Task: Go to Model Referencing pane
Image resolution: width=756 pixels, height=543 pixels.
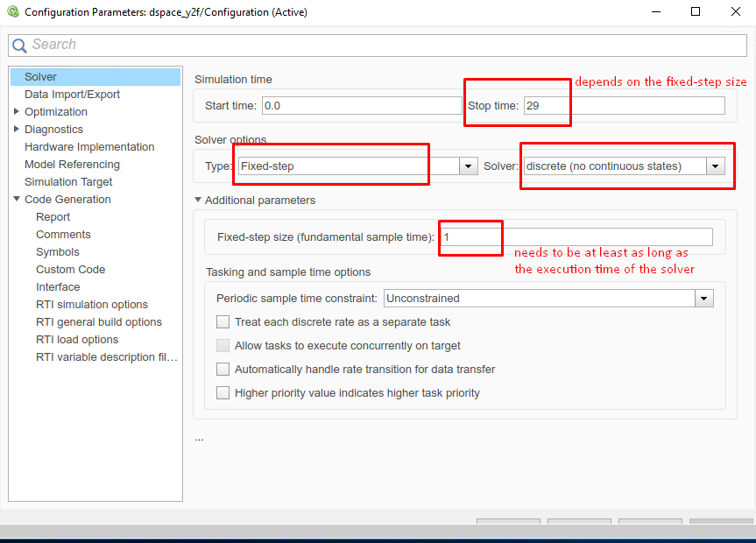Action: point(72,165)
